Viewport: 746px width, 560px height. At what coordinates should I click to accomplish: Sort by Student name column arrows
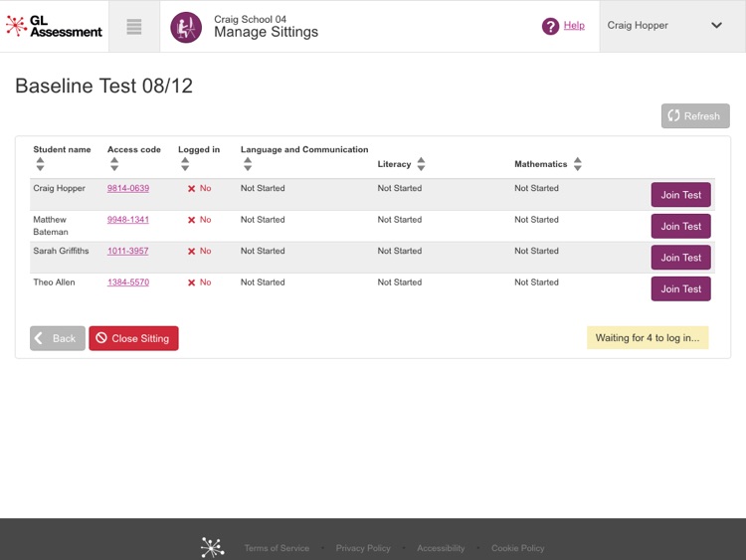click(40, 164)
